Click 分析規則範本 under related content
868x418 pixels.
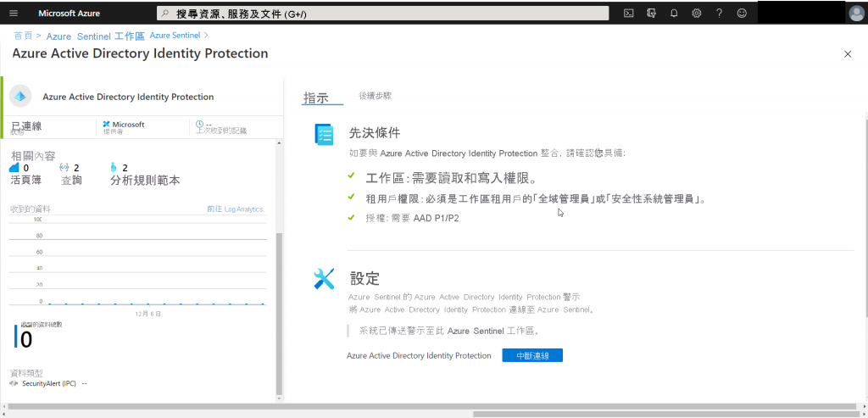point(145,180)
